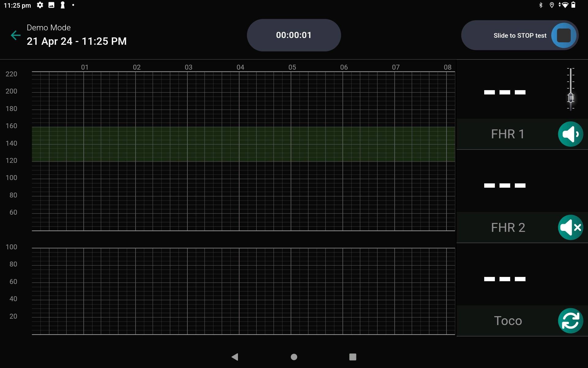Tap the FHR 2 dashed value readout
Image resolution: width=588 pixels, height=368 pixels.
(x=505, y=186)
